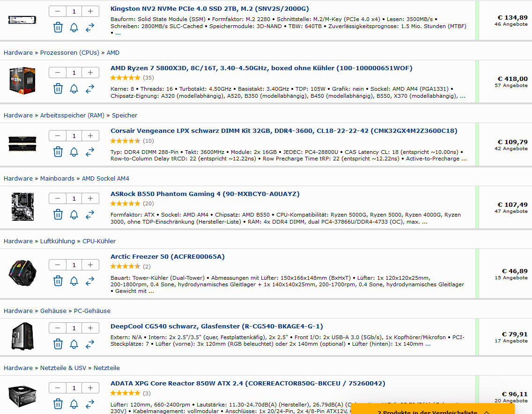Open Kingston NV2 NVMe SSD 2TB product link
532x414 pixels.
pyautogui.click(x=210, y=9)
